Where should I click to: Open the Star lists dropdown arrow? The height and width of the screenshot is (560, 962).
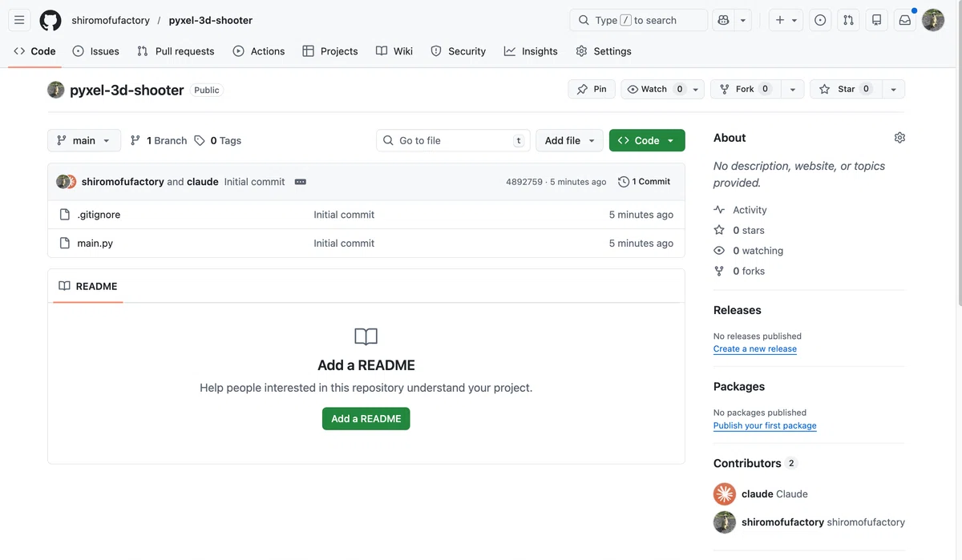[x=893, y=89]
